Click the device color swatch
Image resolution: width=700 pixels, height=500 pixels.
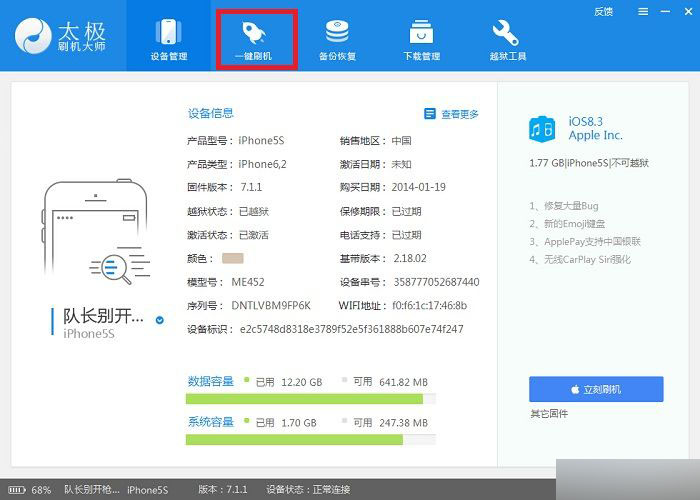(233, 258)
